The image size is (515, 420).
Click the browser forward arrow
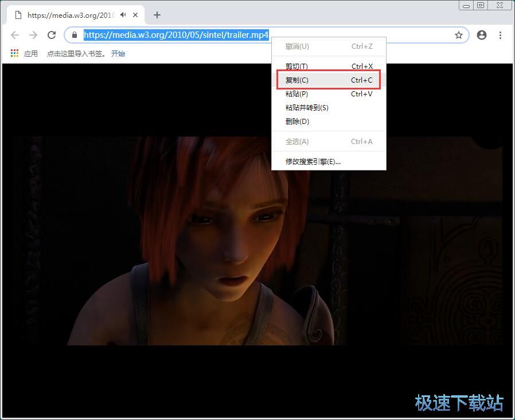tap(33, 35)
